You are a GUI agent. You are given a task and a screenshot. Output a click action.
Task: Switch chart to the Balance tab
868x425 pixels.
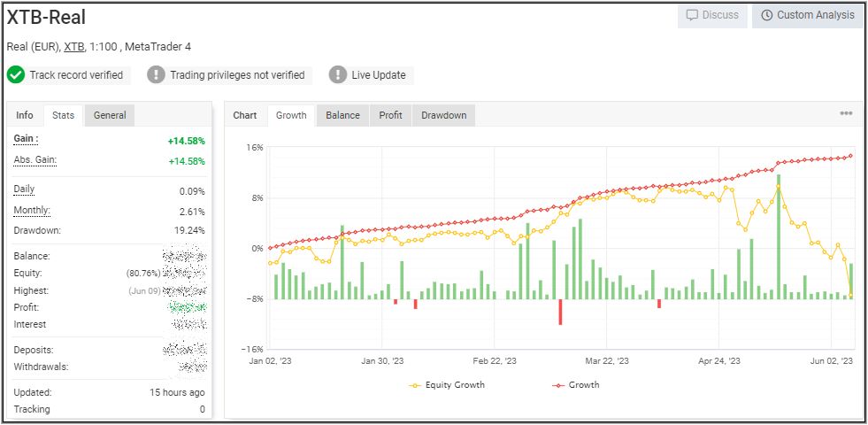pyautogui.click(x=342, y=115)
